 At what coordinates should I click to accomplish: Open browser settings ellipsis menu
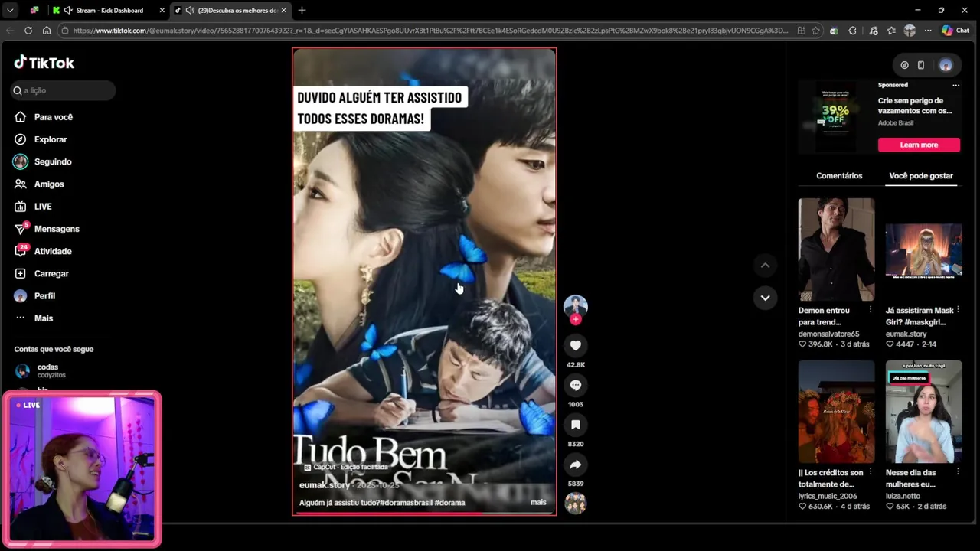927,31
